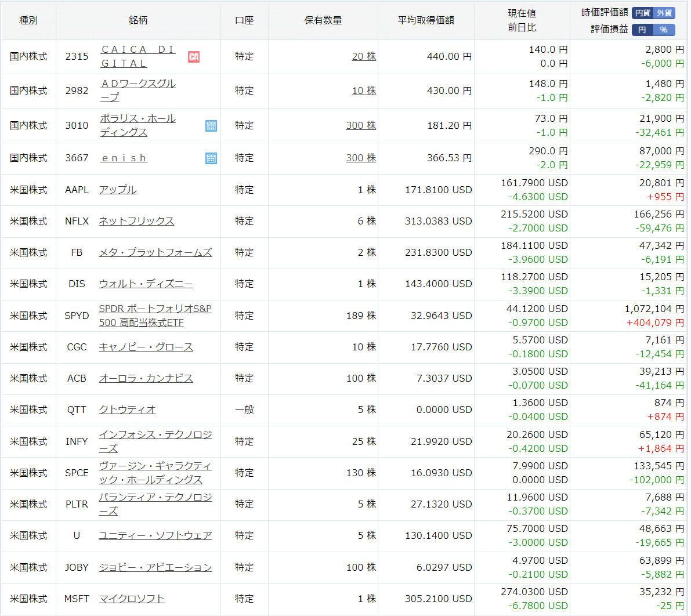Image resolution: width=691 pixels, height=616 pixels.
Task: Select ticker NFLX cell
Action: 77,221
